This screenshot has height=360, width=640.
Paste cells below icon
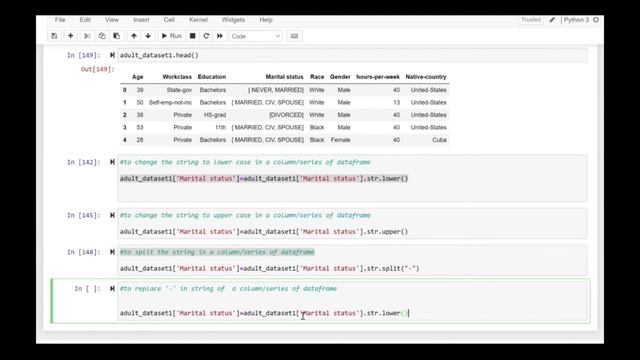[x=116, y=36]
